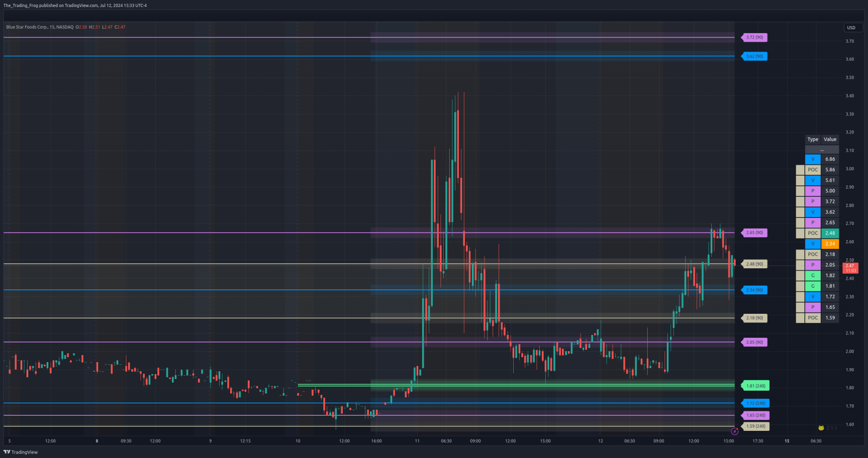Click the publisher header text The_Trading_Frog
This screenshot has height=458, width=868.
point(21,5)
